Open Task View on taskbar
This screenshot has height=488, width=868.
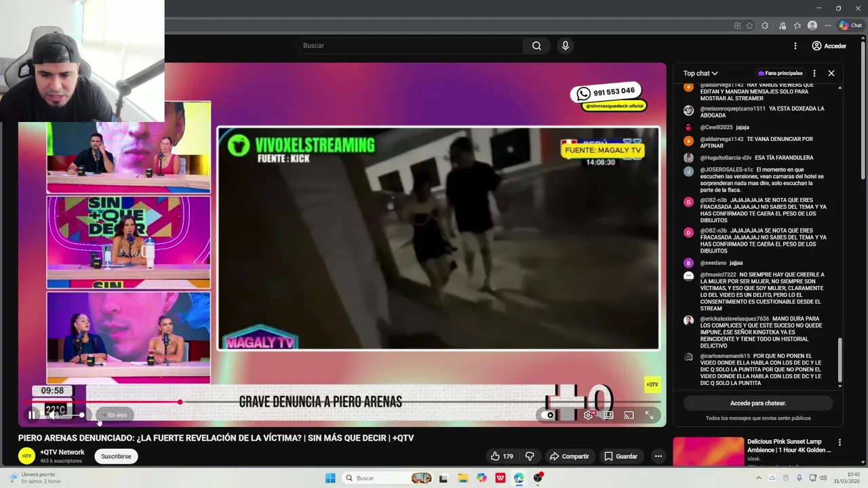pyautogui.click(x=443, y=478)
